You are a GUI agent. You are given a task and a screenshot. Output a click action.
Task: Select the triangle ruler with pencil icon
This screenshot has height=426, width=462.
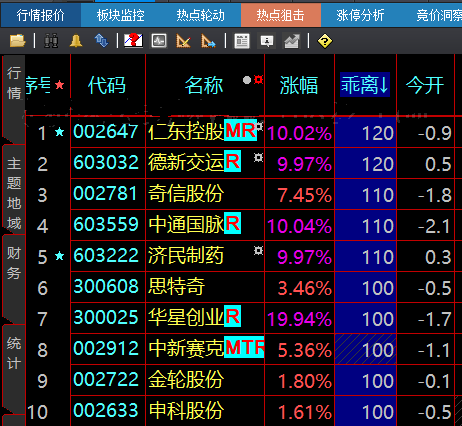183,41
